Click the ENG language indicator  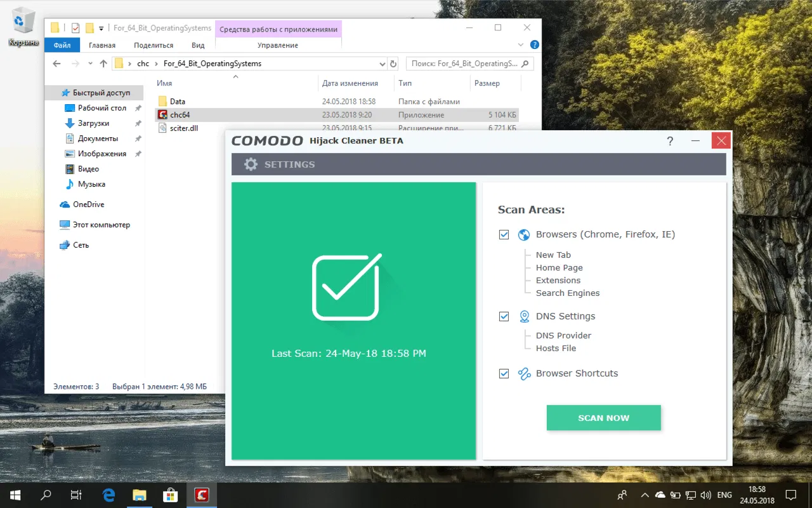point(724,495)
